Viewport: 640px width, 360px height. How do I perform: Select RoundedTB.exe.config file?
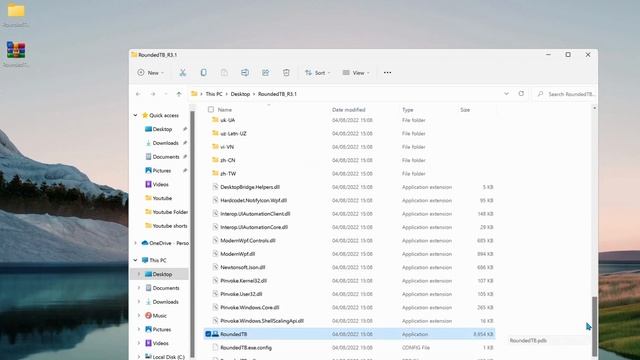[x=246, y=348]
